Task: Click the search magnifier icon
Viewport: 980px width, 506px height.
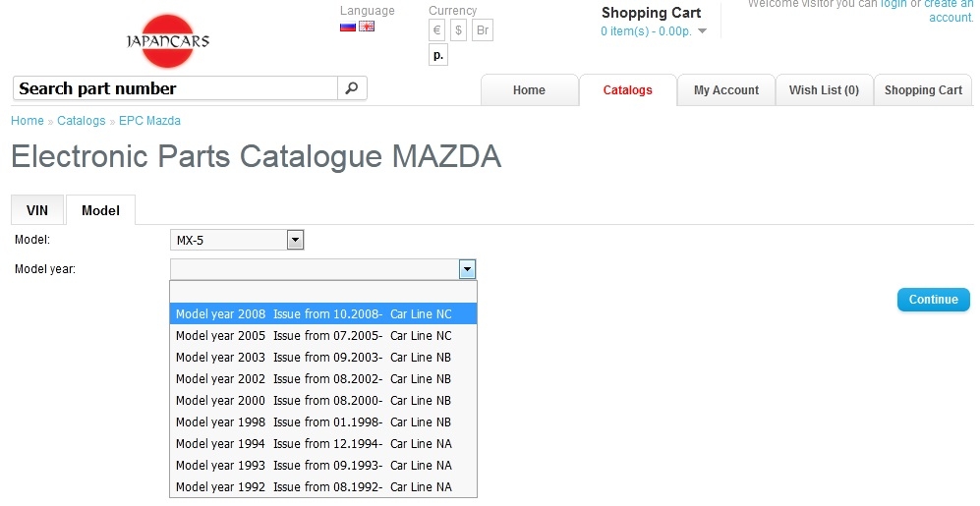Action: tap(352, 88)
